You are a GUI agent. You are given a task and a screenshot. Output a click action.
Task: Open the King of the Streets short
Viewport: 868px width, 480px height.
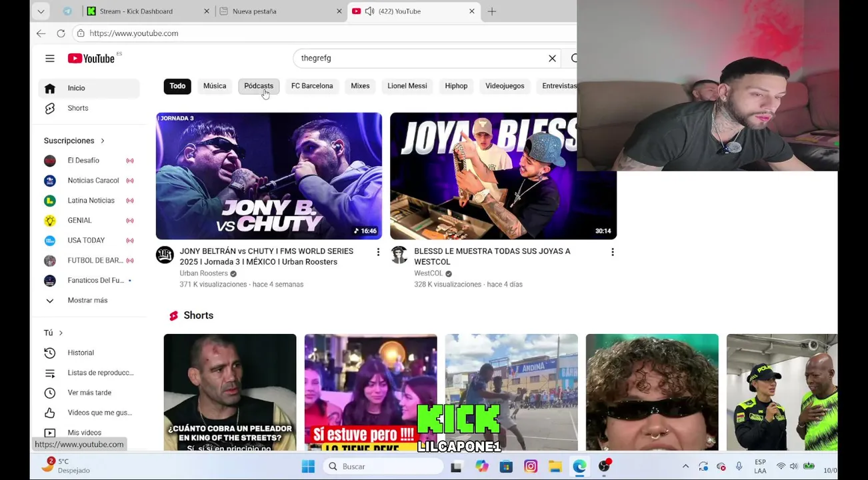click(x=230, y=392)
